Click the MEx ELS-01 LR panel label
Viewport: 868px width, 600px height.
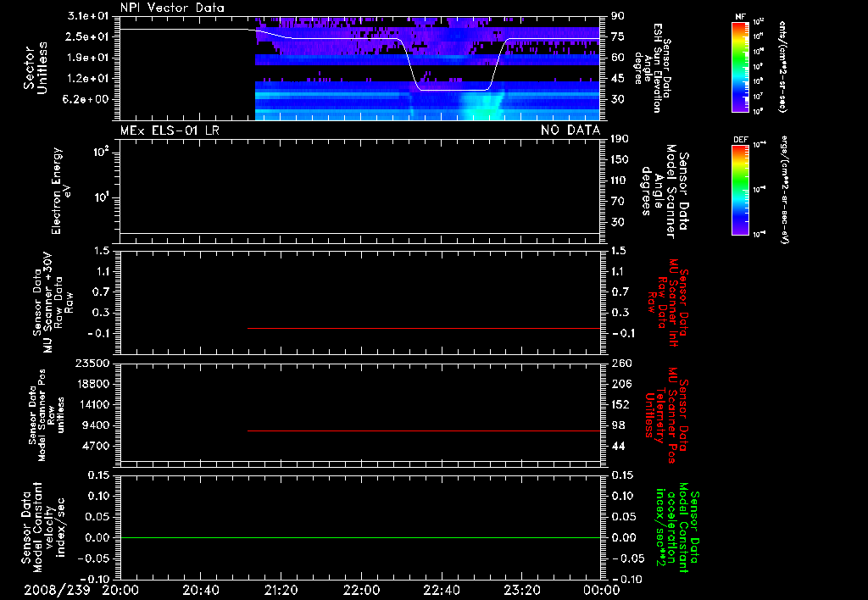point(170,131)
